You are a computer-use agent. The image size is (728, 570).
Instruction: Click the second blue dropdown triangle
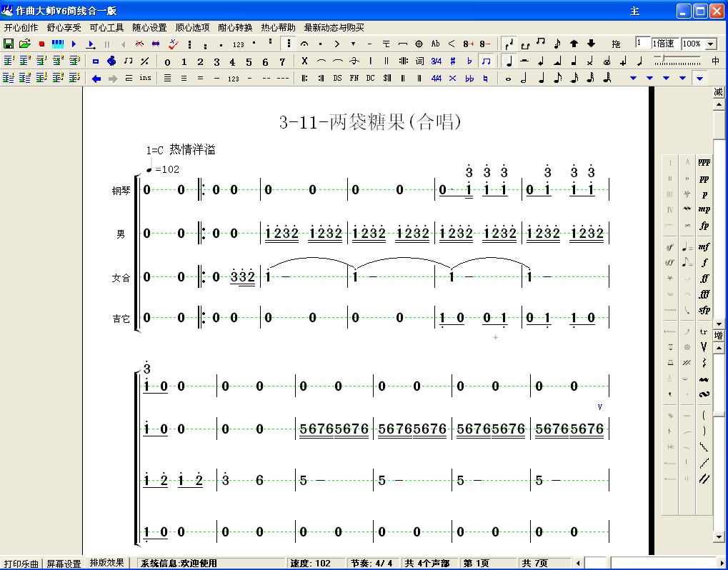[649, 79]
